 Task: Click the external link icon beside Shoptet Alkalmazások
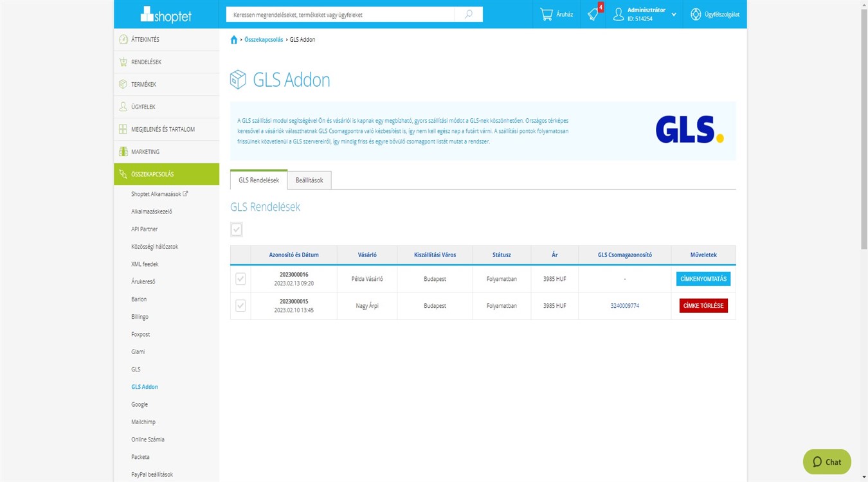(186, 193)
